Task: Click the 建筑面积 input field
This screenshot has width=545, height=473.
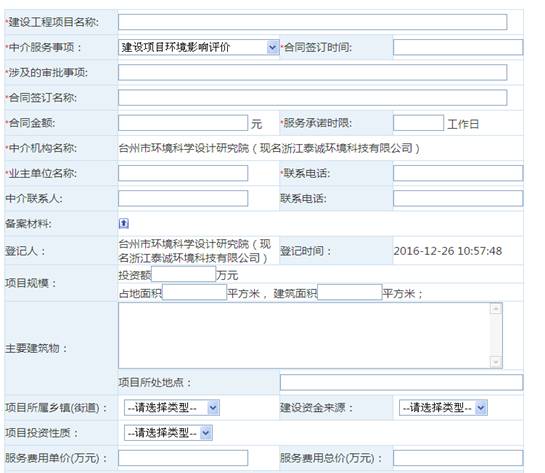Action: tap(350, 292)
